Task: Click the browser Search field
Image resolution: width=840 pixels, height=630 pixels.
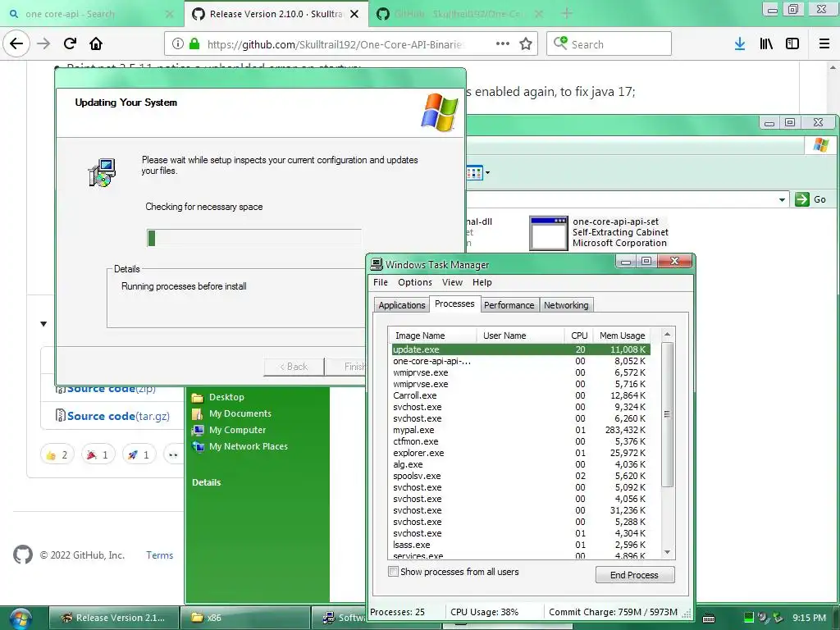Action: (x=609, y=44)
